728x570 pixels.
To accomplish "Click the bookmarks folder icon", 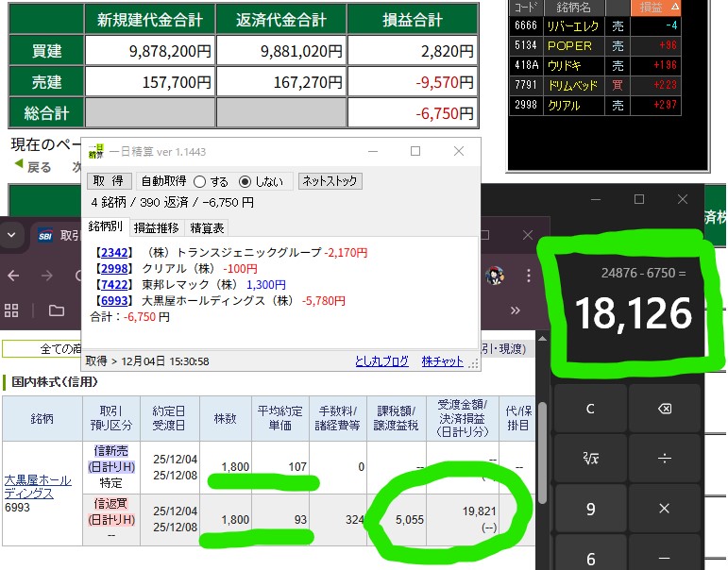I will coord(57,310).
